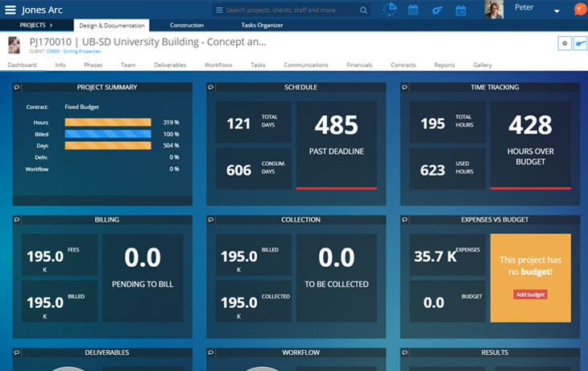Click the Jones Arc company title
The image size is (588, 371).
point(42,10)
